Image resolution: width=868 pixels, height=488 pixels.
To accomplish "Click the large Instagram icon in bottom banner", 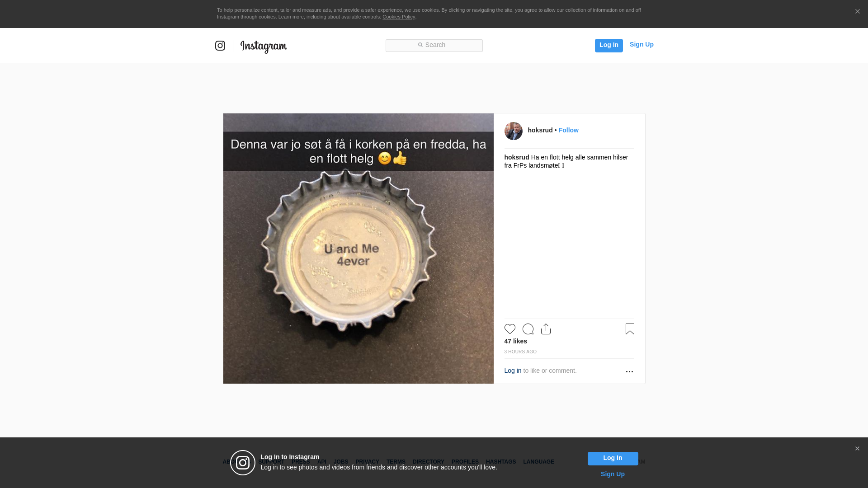I will click(243, 463).
